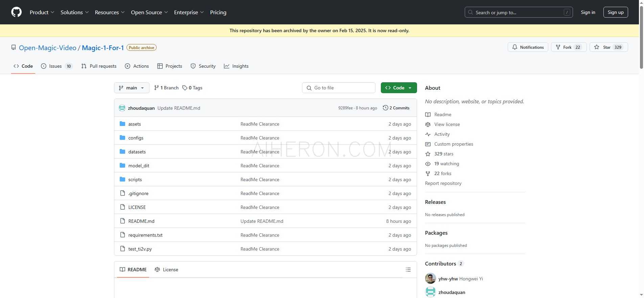
Task: Focus the Search or jump to field
Action: tap(519, 12)
